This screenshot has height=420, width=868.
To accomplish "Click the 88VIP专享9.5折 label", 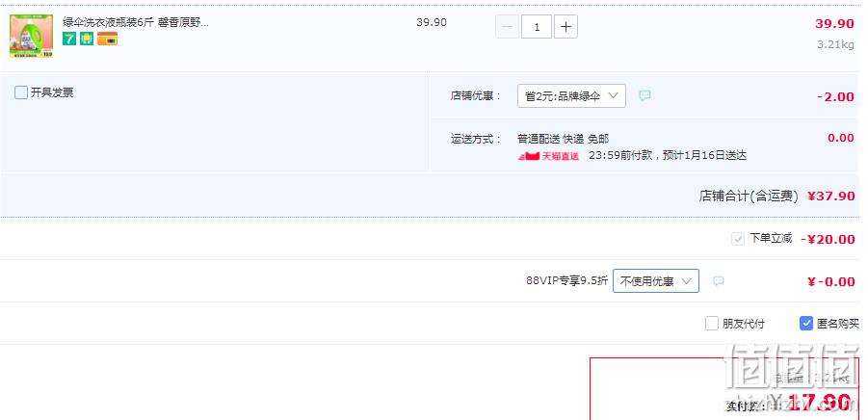I will click(566, 280).
